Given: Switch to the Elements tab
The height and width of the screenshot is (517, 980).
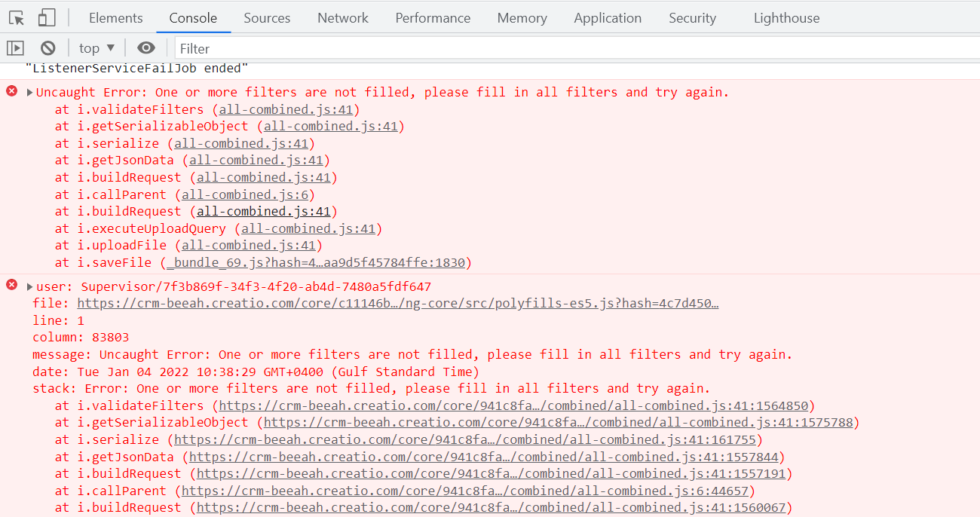Looking at the screenshot, I should click(x=115, y=17).
